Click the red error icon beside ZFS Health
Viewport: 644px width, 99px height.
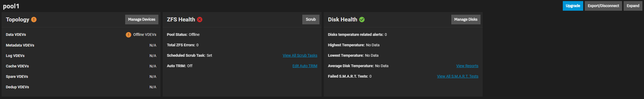[200, 20]
